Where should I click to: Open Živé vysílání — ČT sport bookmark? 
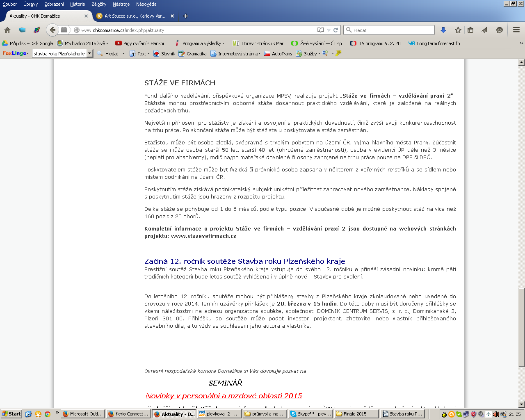pyautogui.click(x=319, y=43)
